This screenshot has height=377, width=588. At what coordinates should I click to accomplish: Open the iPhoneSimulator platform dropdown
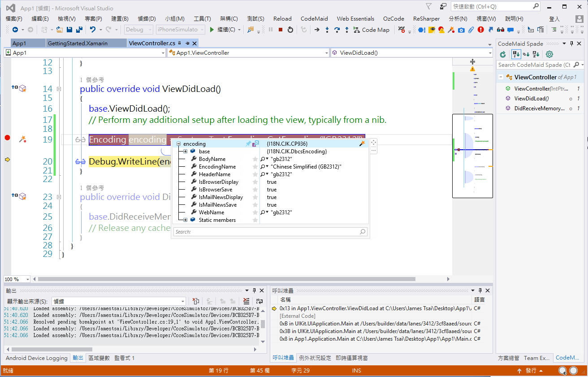coord(180,30)
